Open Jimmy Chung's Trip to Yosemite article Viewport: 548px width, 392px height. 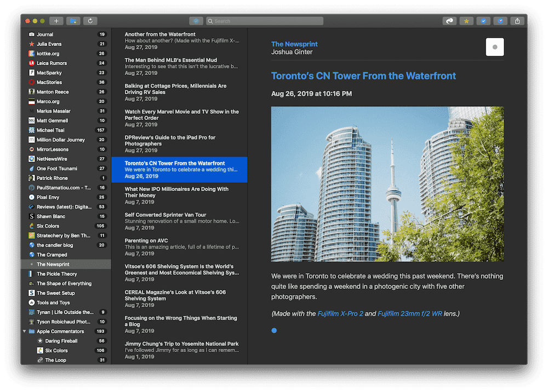[x=179, y=350]
